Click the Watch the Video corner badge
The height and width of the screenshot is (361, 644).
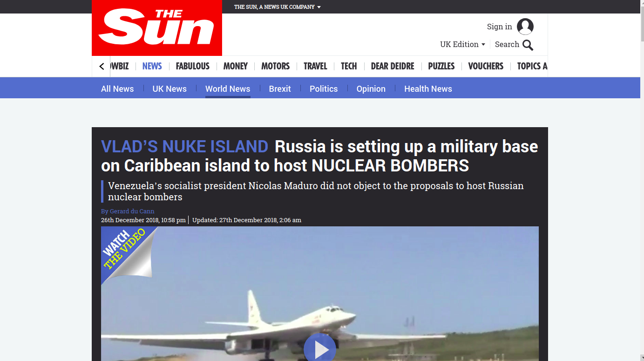(x=125, y=252)
